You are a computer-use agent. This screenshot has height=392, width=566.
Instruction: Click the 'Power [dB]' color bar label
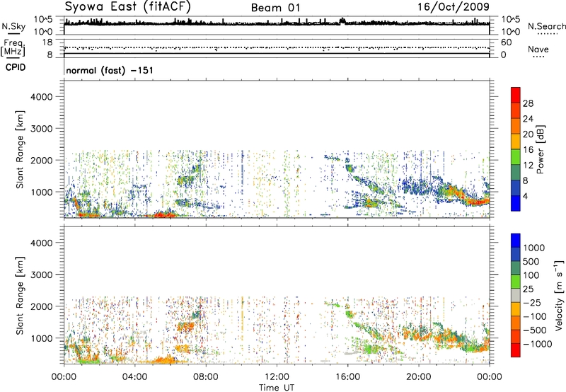(540, 149)
